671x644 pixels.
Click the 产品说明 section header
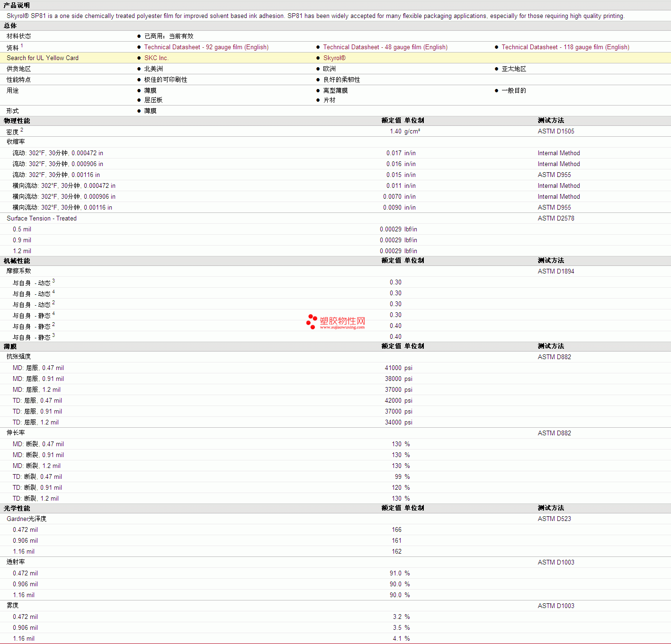(x=17, y=5)
